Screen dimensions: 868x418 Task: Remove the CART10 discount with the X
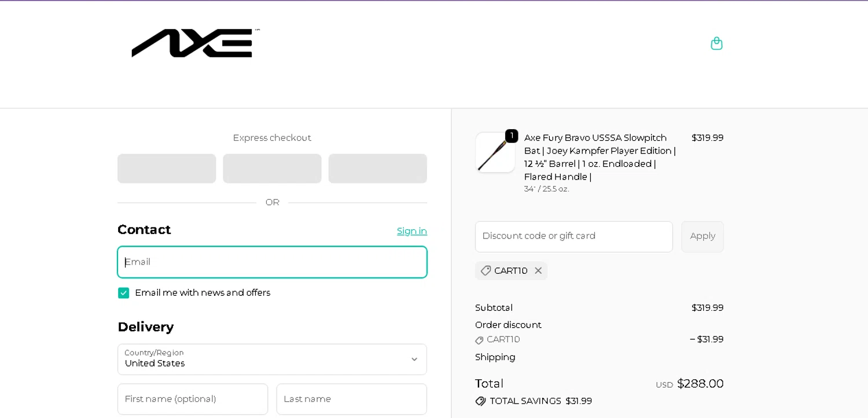tap(538, 270)
